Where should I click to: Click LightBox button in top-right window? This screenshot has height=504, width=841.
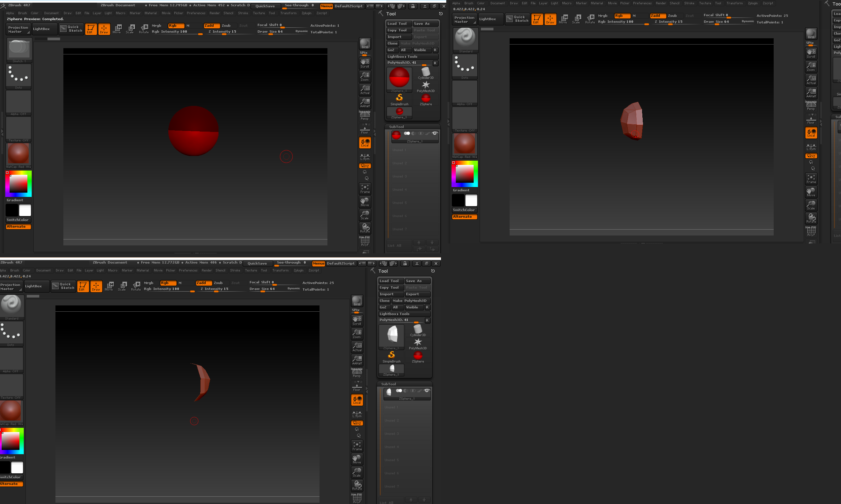[x=490, y=19]
